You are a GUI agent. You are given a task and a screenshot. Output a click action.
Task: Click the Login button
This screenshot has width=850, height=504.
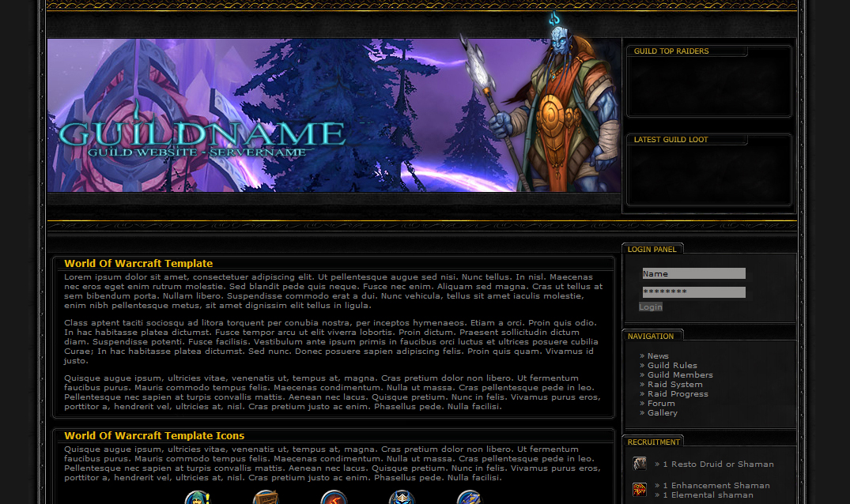coord(651,307)
